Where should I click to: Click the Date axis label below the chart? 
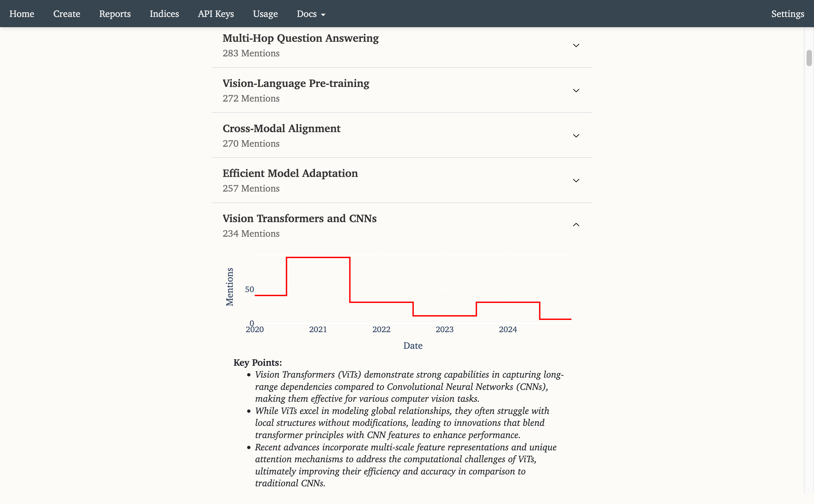(413, 345)
